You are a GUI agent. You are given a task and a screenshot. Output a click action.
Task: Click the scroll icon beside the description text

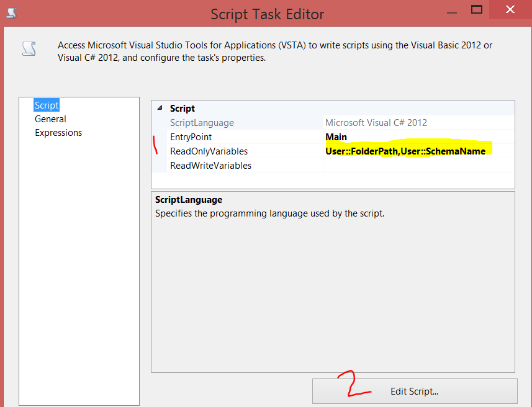[x=29, y=48]
